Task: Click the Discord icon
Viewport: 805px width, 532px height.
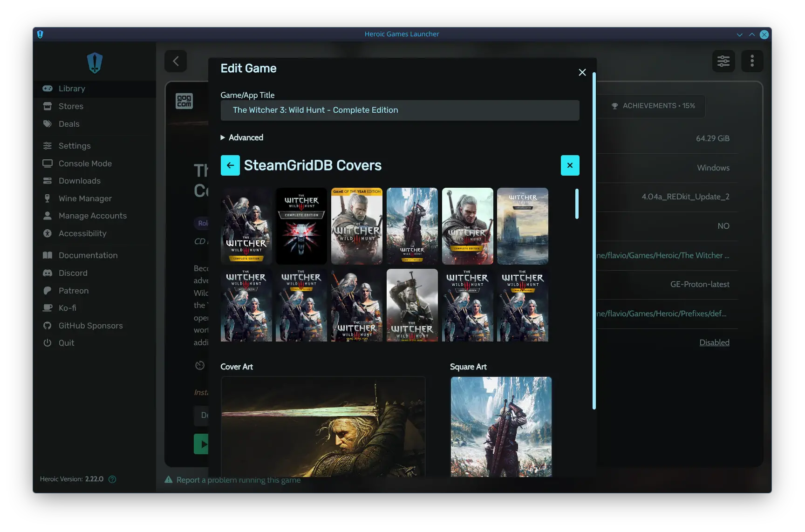Action: [48, 273]
